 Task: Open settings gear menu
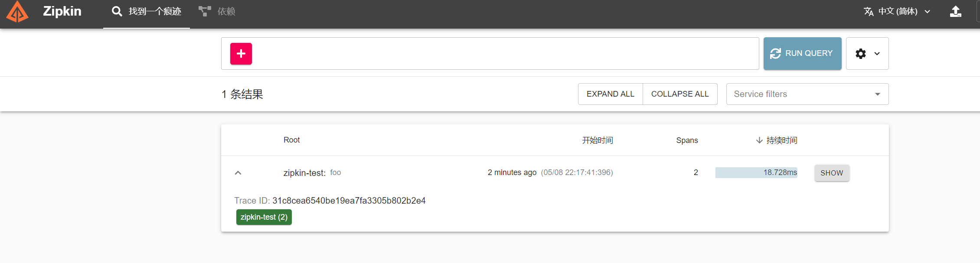(861, 54)
